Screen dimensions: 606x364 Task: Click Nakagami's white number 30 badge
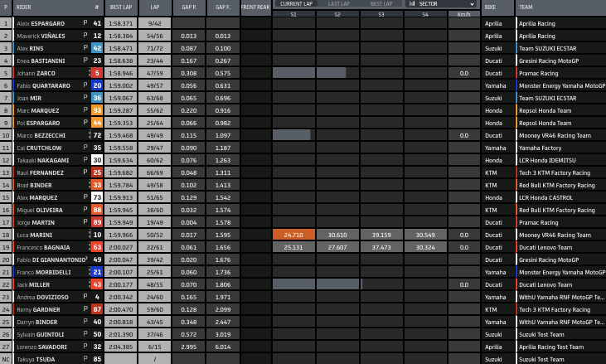97,160
